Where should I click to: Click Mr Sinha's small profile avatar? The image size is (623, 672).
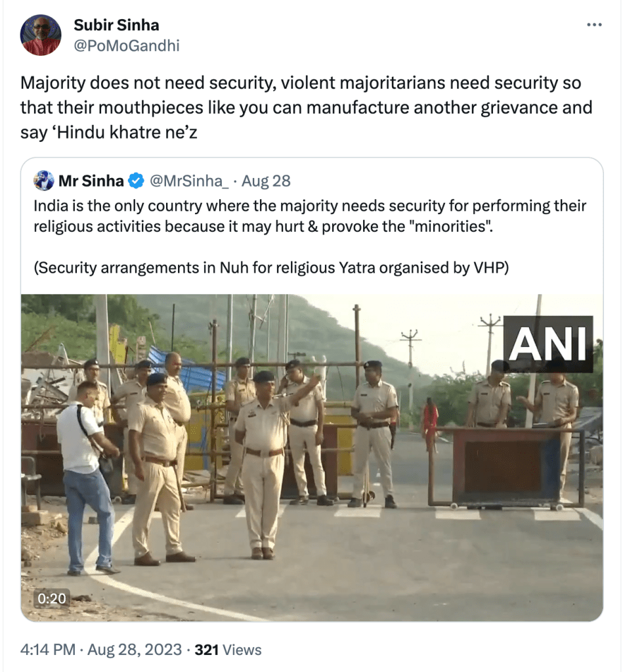click(44, 181)
